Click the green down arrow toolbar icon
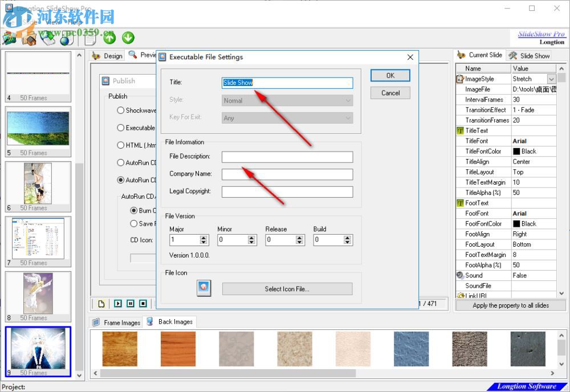 [x=128, y=38]
